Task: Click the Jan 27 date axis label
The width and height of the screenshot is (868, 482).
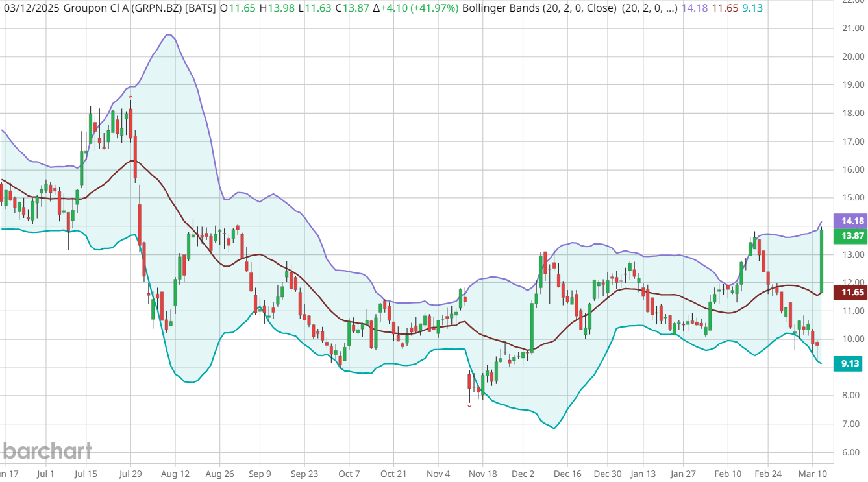Action: [683, 474]
